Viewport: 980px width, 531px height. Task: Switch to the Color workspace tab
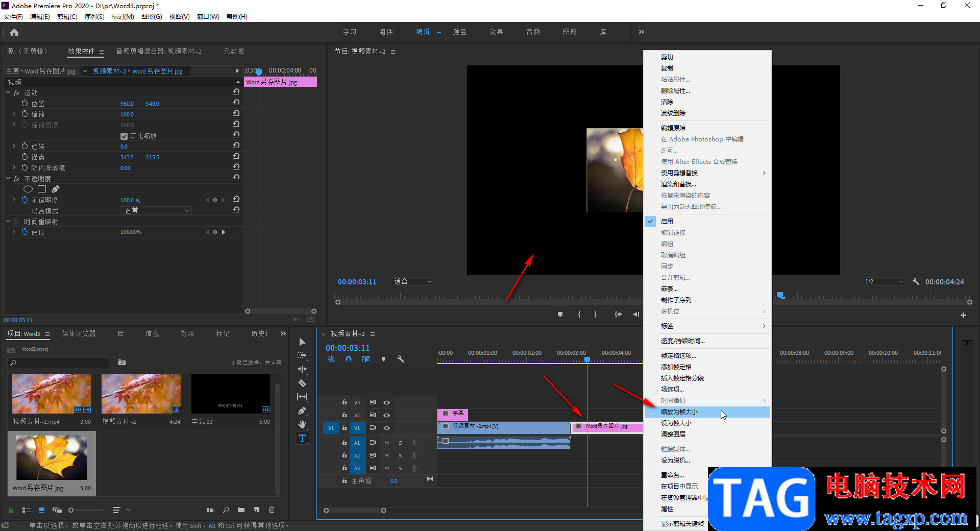point(459,32)
